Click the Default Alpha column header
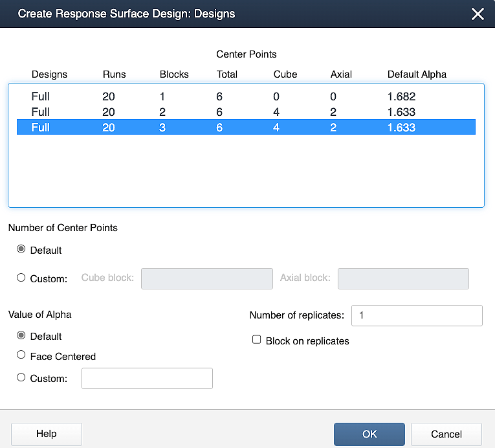 417,74
